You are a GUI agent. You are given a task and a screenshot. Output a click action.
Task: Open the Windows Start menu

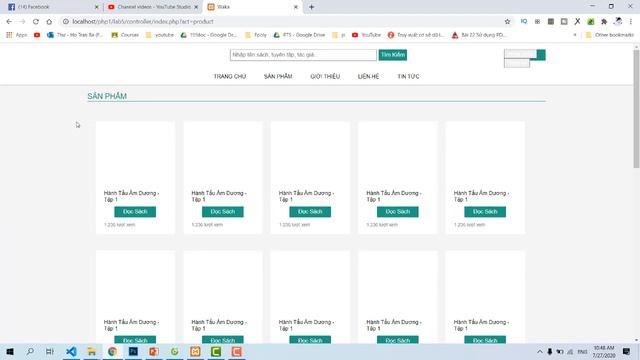(x=10, y=351)
